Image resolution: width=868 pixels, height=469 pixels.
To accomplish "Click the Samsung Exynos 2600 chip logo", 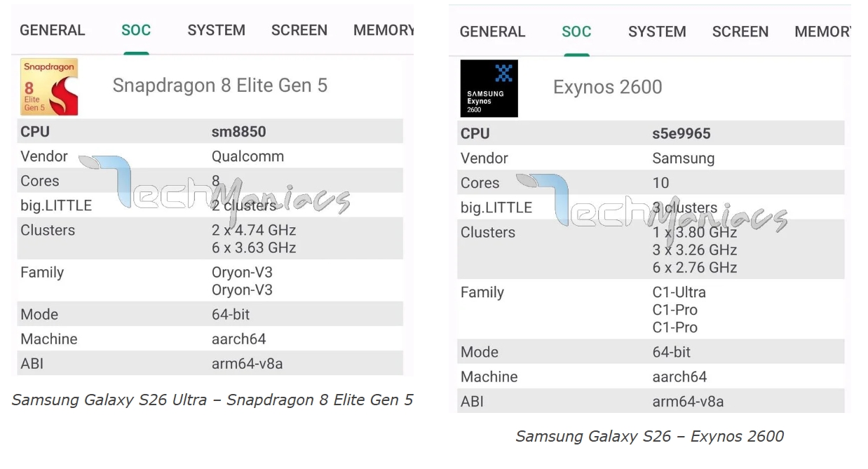I will point(489,88).
